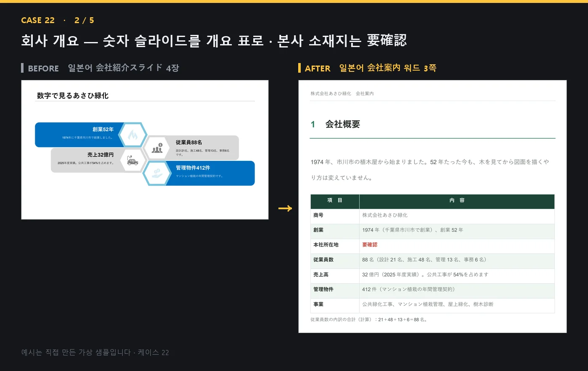Click the CASE 22 label

point(38,20)
